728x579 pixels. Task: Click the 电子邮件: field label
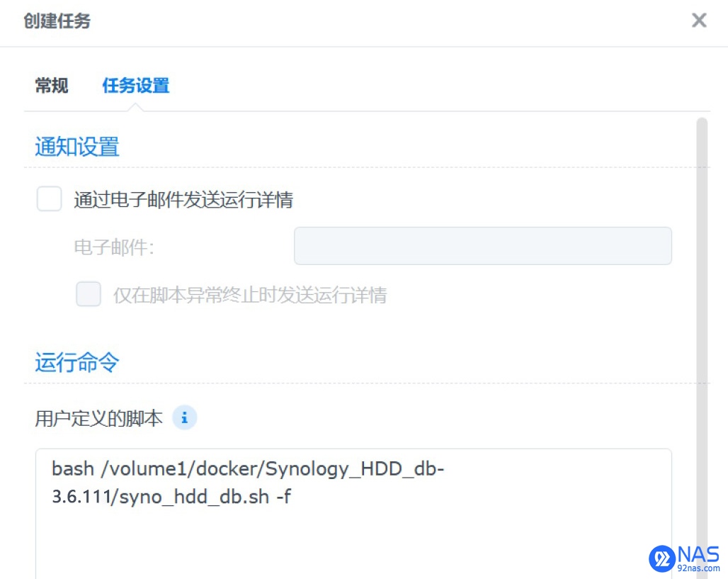click(x=114, y=247)
